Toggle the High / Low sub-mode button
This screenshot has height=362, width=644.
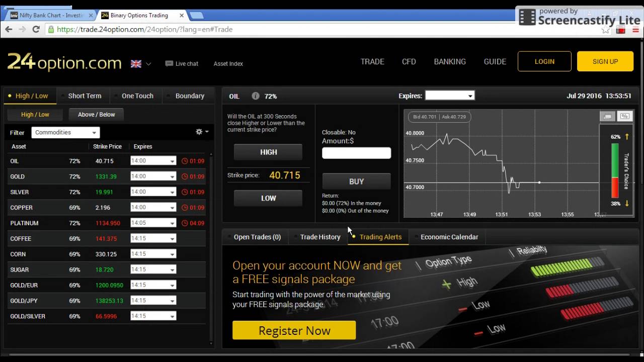click(35, 115)
